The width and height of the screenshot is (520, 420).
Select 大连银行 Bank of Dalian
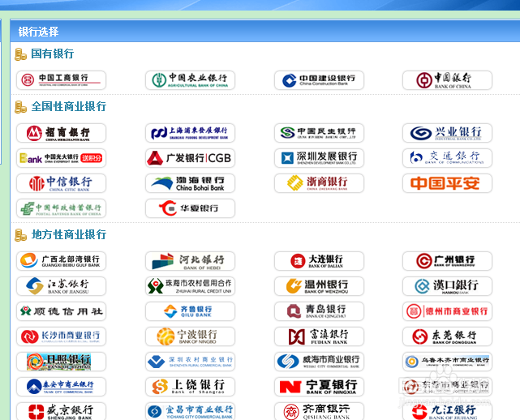pyautogui.click(x=319, y=261)
